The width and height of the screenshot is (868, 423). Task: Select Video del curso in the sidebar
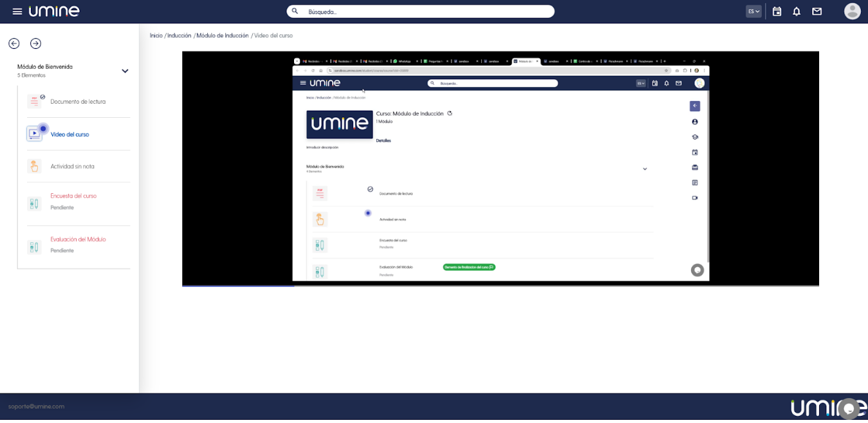69,135
